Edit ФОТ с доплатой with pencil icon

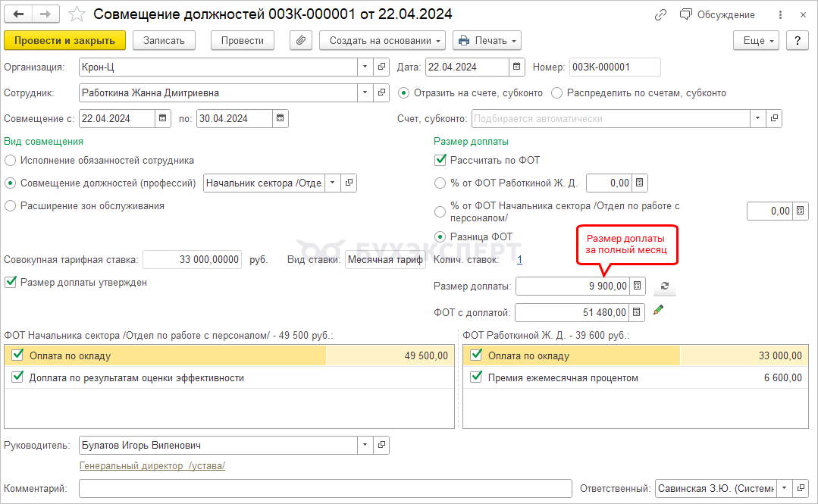[x=658, y=310]
